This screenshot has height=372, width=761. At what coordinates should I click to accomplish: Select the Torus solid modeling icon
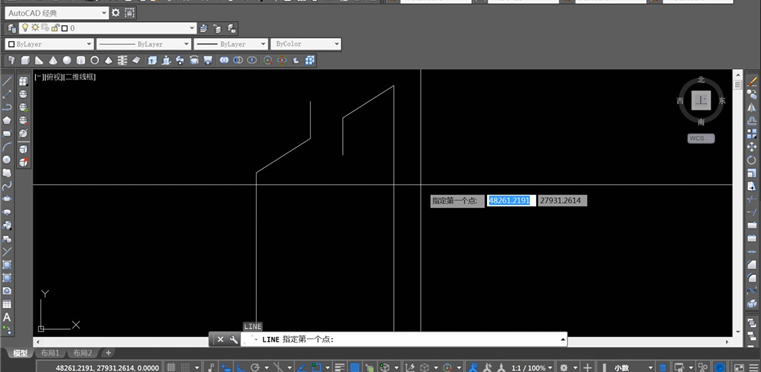(95, 60)
